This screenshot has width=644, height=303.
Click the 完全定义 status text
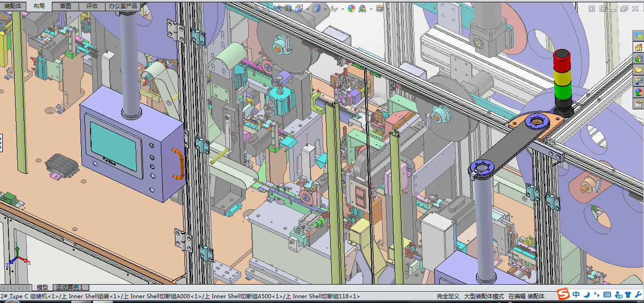click(448, 296)
